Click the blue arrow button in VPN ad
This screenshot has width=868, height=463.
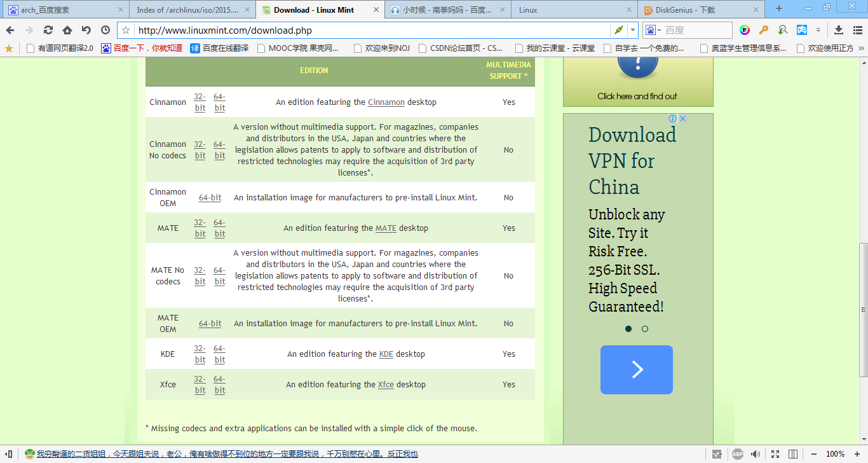pos(637,370)
